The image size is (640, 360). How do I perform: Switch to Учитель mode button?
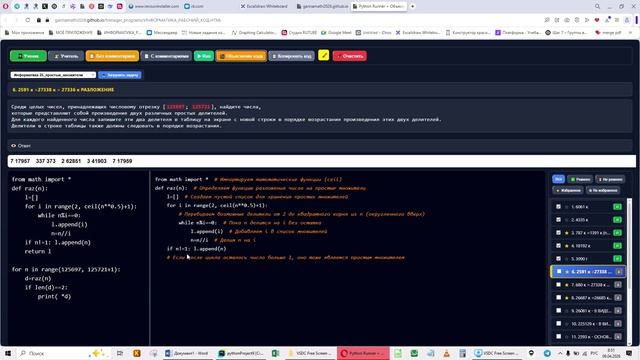[x=66, y=56]
